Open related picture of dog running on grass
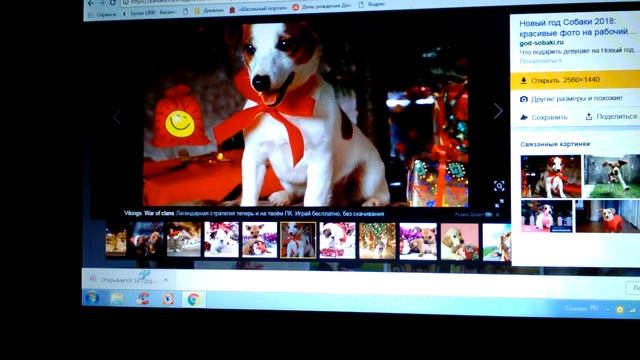The image size is (640, 360). tap(612, 176)
